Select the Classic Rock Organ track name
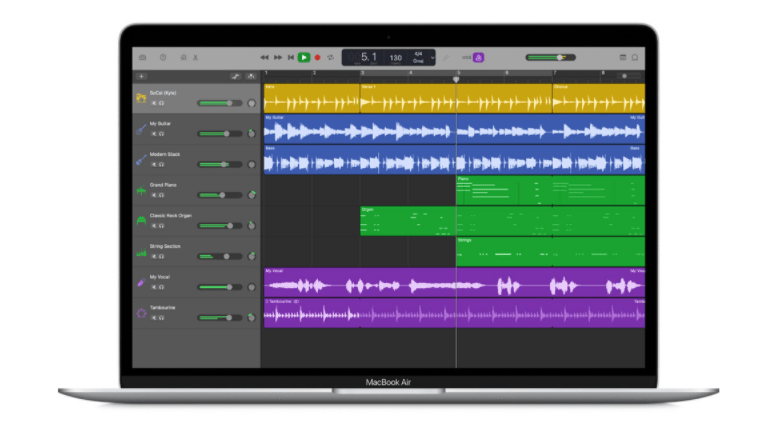The width and height of the screenshot is (768, 442). (x=170, y=216)
